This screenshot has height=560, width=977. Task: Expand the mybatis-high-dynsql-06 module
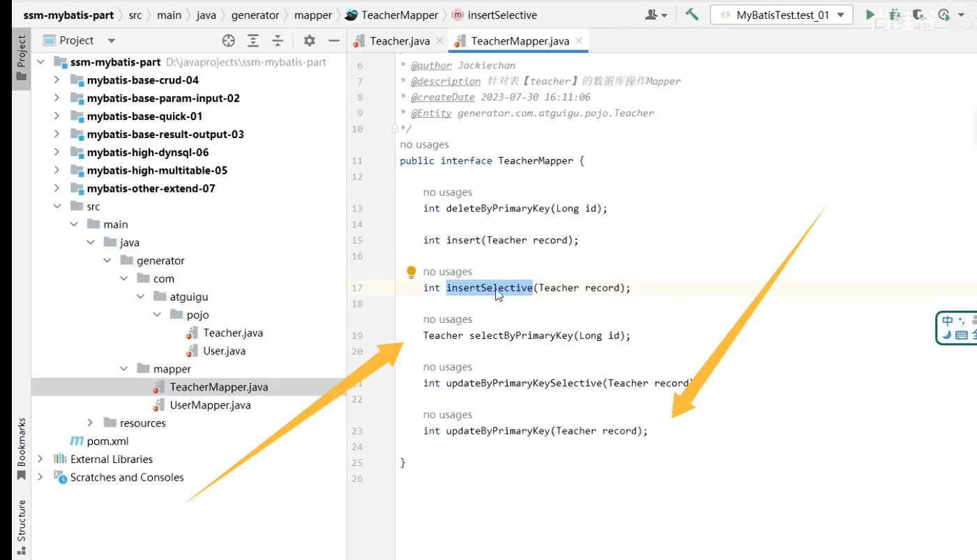click(57, 152)
